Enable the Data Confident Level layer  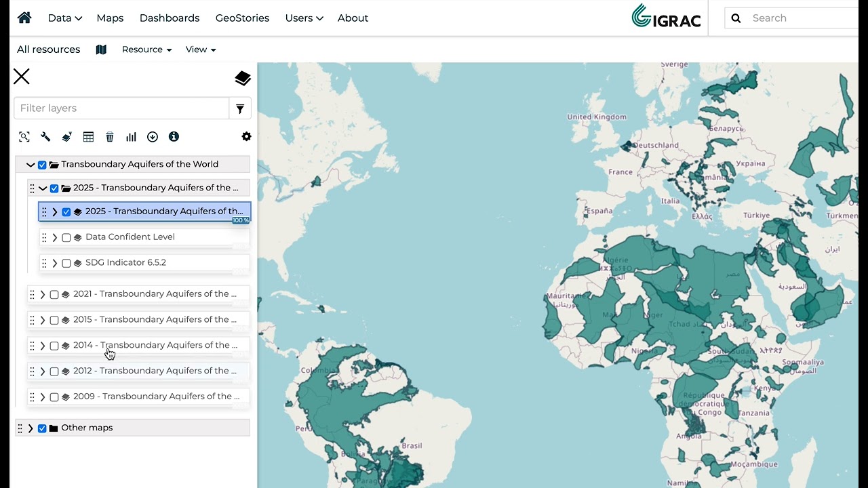(66, 238)
